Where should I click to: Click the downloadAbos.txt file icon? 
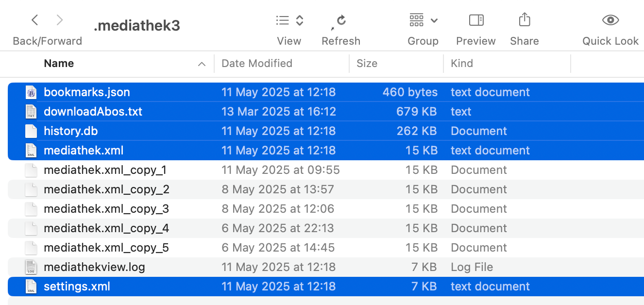31,112
